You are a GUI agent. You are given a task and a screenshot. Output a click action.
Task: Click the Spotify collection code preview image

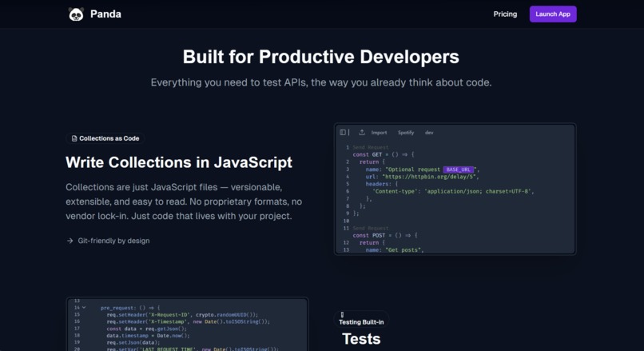coord(455,189)
